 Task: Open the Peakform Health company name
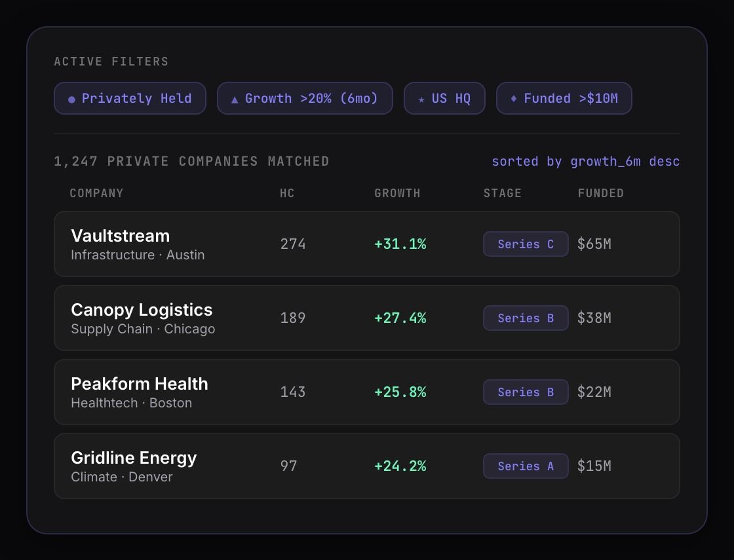(x=140, y=384)
